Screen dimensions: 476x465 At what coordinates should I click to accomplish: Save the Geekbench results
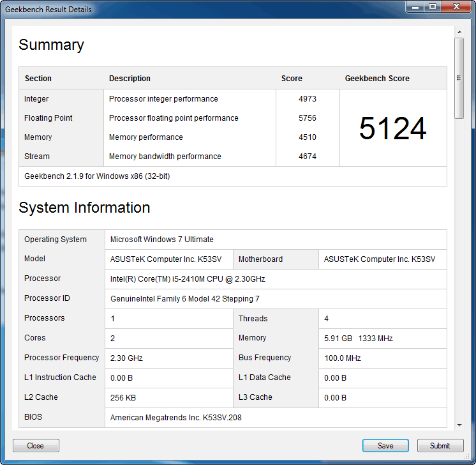tap(385, 446)
